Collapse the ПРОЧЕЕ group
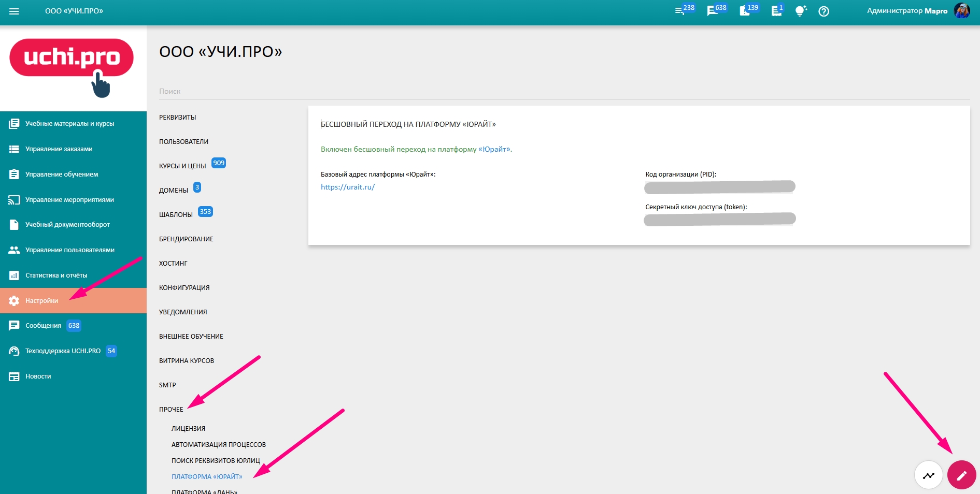The height and width of the screenshot is (494, 980). pyautogui.click(x=171, y=410)
